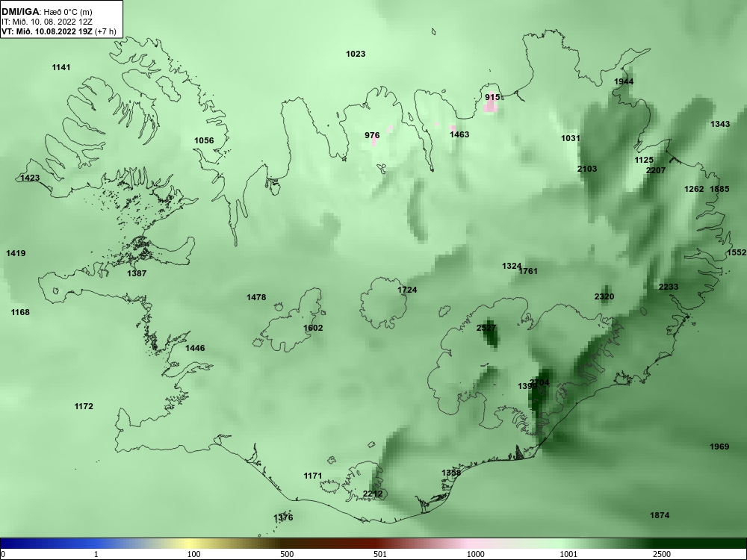Pick the 976 height label
The width and height of the screenshot is (747, 560).
(x=372, y=136)
